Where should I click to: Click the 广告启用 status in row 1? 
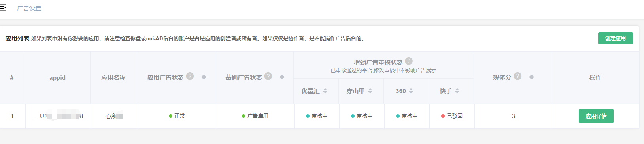[255, 116]
